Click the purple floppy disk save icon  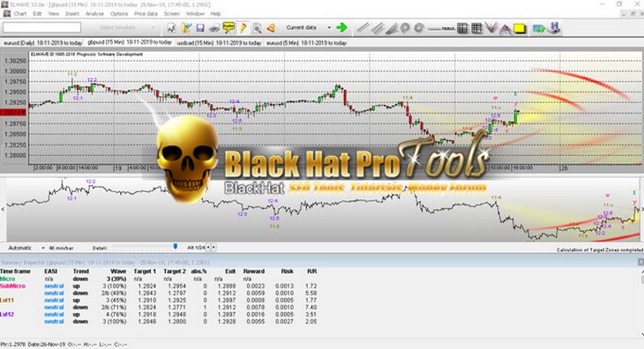point(200,28)
